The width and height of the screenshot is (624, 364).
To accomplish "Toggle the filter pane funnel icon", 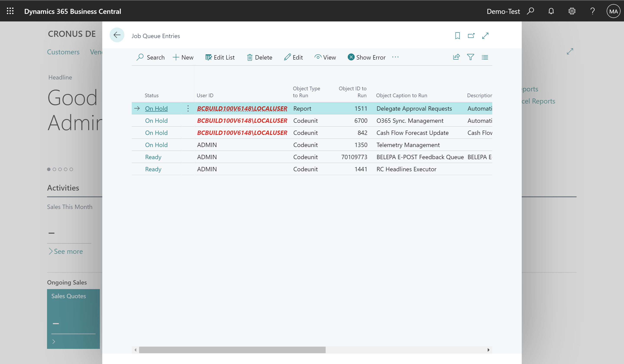I will coord(470,57).
